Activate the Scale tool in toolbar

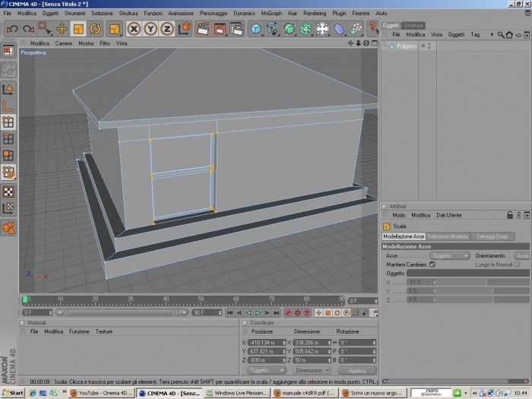tap(78, 29)
